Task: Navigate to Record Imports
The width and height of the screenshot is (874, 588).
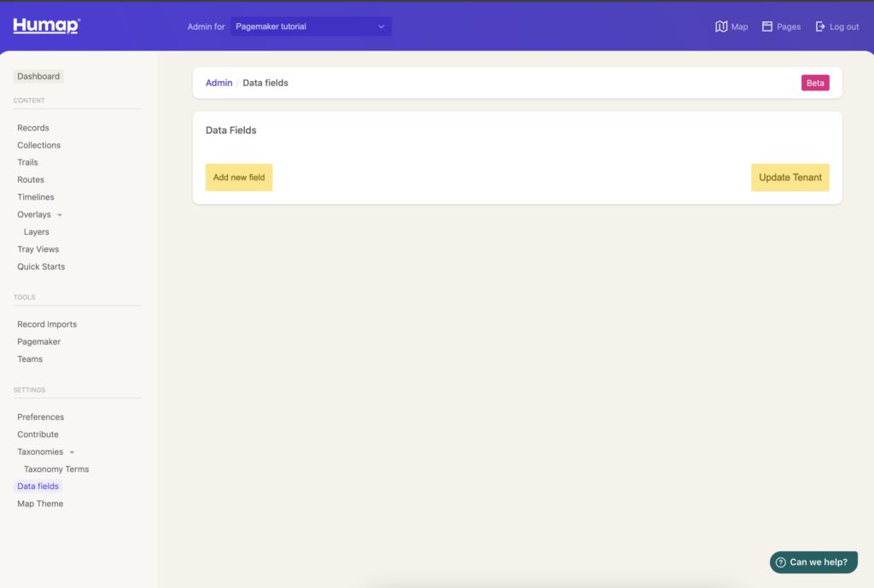Action: [x=47, y=324]
